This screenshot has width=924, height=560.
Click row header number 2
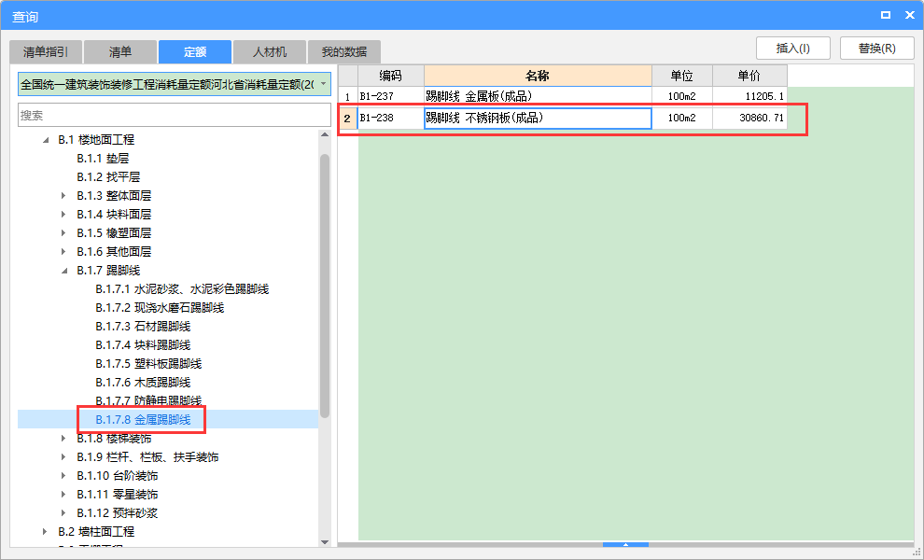coord(348,118)
